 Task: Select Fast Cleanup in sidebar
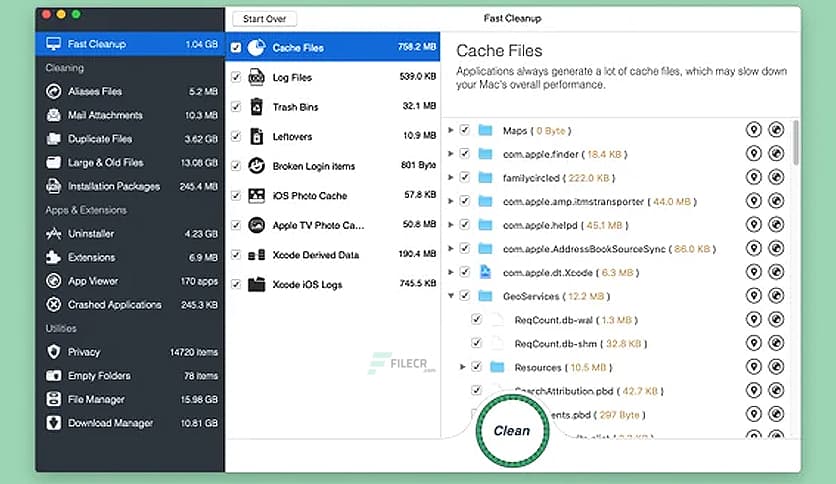pyautogui.click(x=130, y=44)
